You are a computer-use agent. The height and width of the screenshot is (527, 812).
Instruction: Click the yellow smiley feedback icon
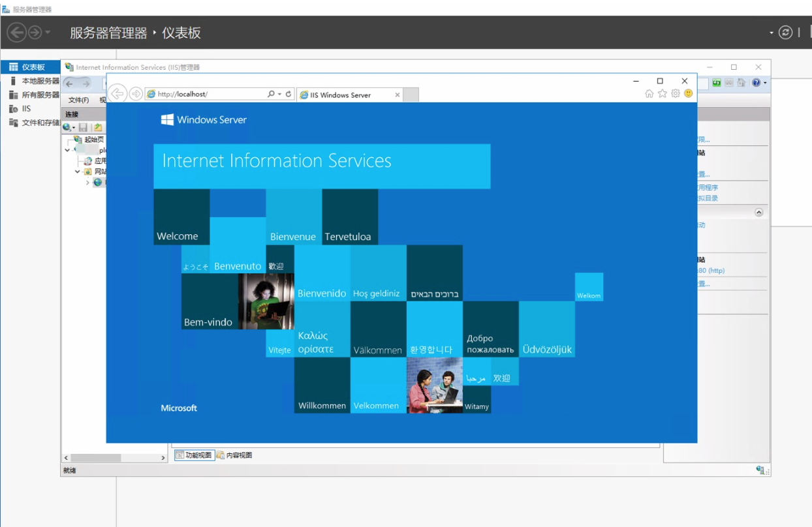[x=688, y=94]
